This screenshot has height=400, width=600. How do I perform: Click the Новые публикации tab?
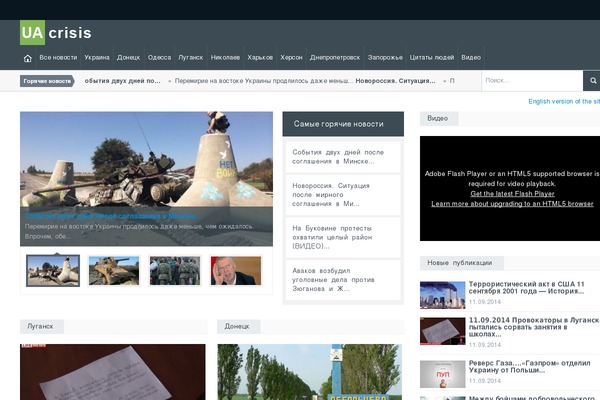461,263
